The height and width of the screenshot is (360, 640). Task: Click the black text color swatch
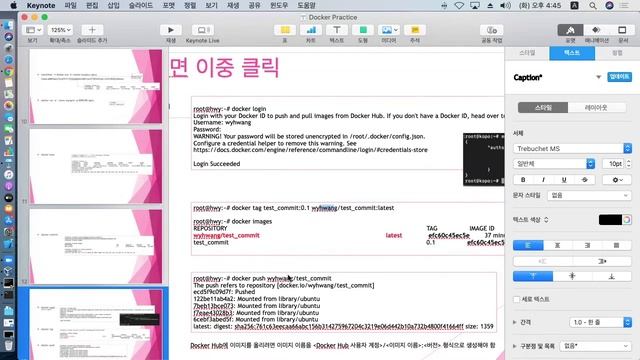pos(610,220)
